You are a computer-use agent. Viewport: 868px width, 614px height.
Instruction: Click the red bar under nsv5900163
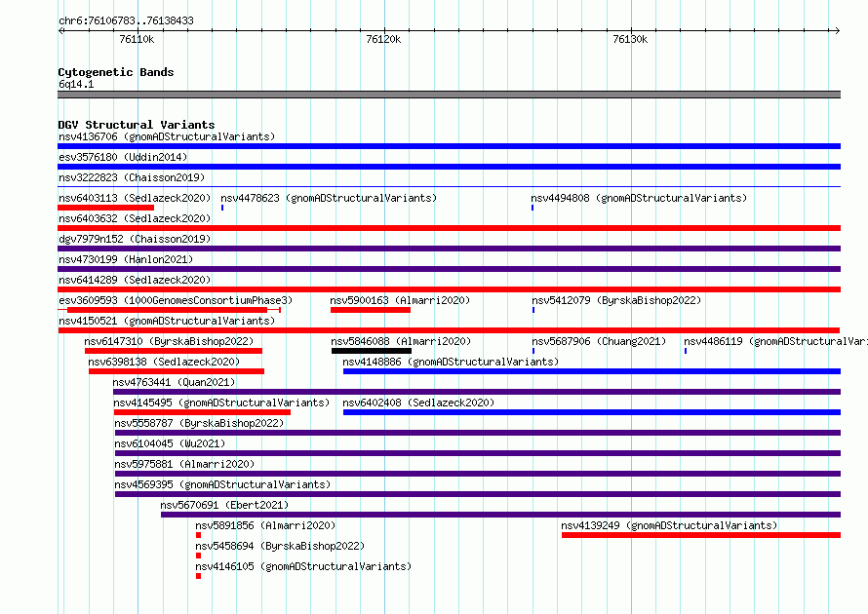tap(371, 310)
